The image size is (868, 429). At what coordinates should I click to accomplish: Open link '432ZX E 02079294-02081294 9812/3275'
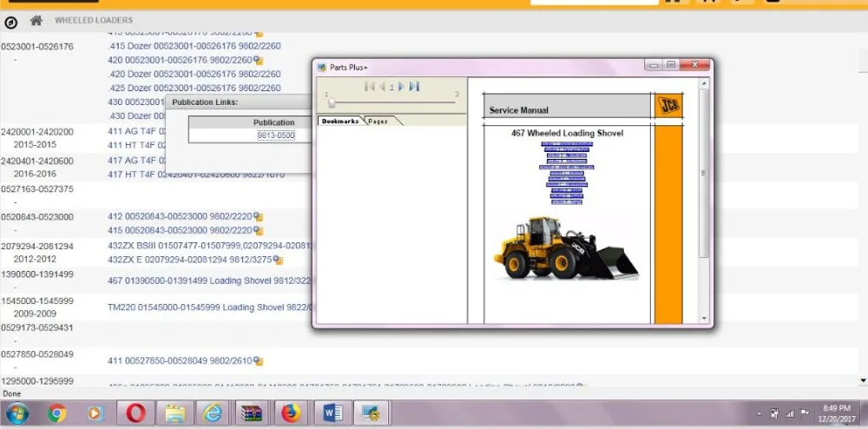coord(190,259)
